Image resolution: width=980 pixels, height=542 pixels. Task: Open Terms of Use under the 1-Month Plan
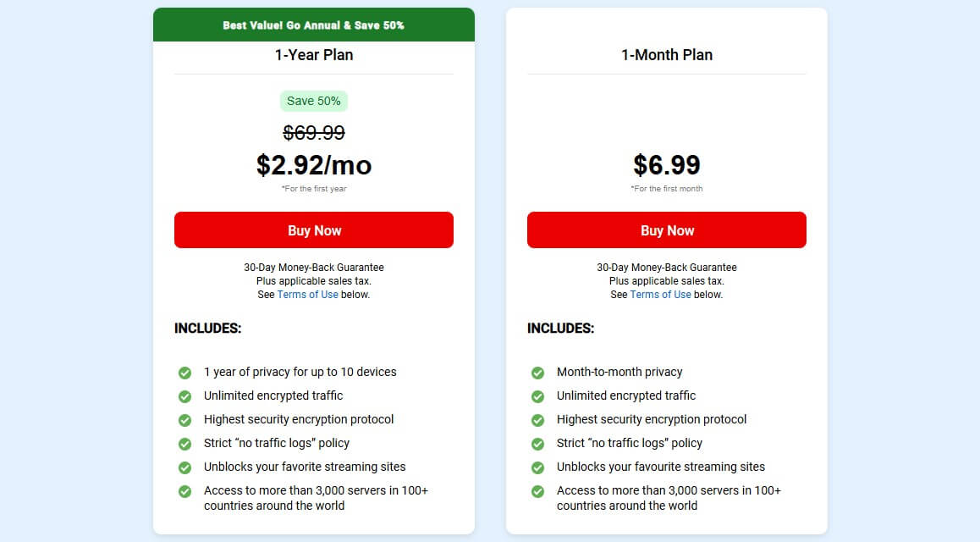click(660, 294)
